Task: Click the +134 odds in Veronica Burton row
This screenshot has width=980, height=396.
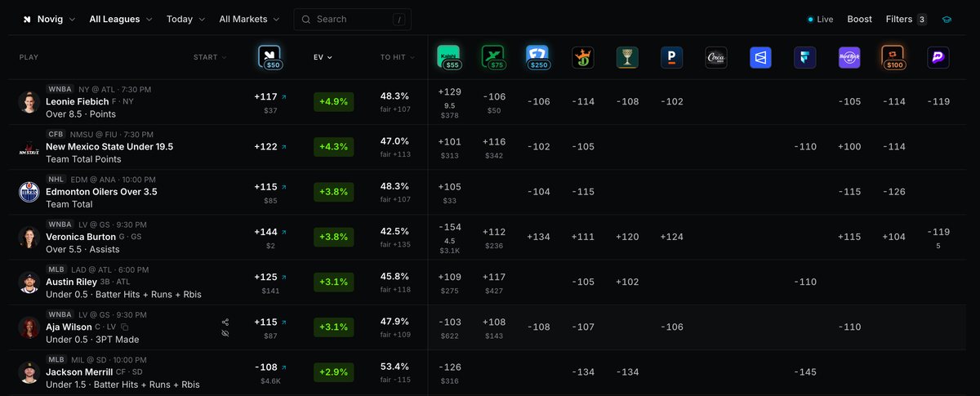Action: (538, 237)
